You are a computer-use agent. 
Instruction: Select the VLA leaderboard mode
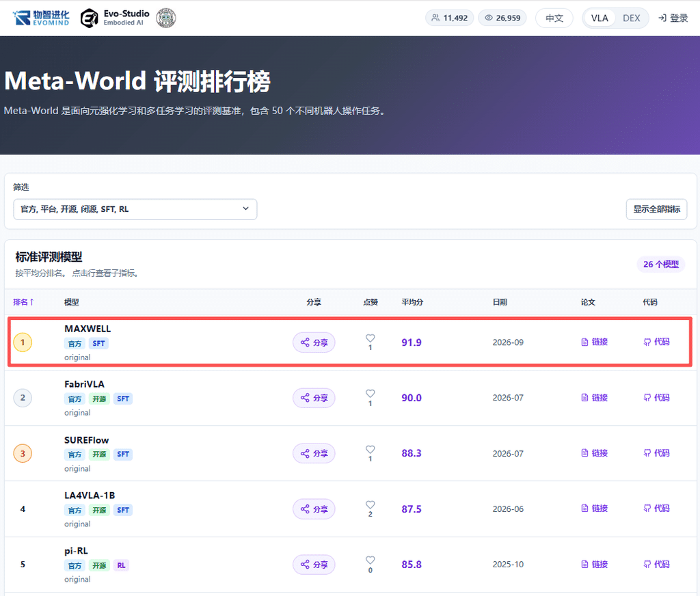600,18
